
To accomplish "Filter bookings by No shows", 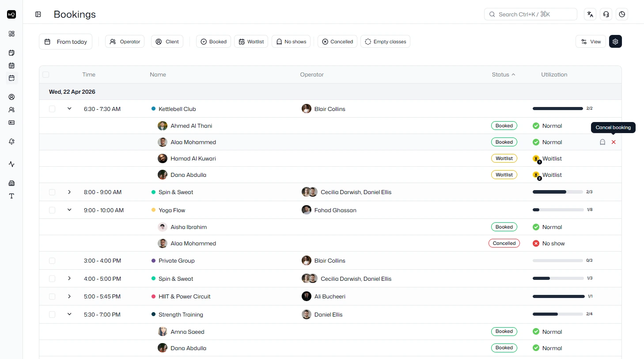I will (291, 42).
